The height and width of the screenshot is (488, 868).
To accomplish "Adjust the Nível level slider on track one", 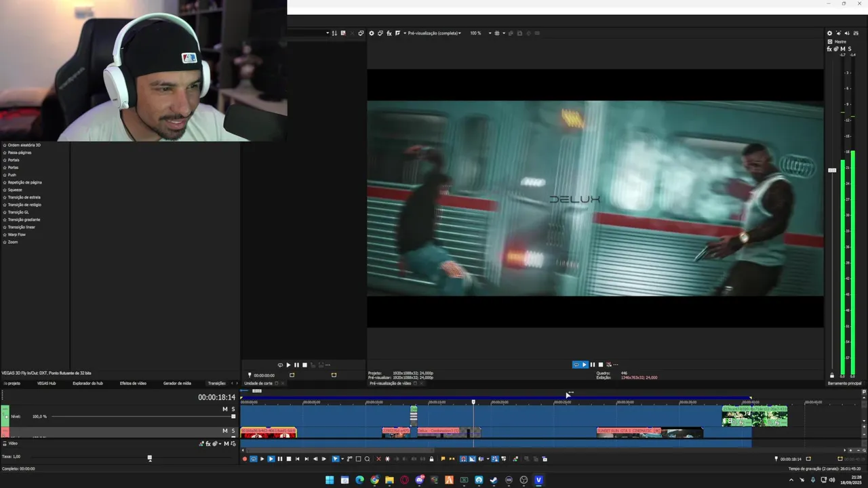I will coord(233,416).
